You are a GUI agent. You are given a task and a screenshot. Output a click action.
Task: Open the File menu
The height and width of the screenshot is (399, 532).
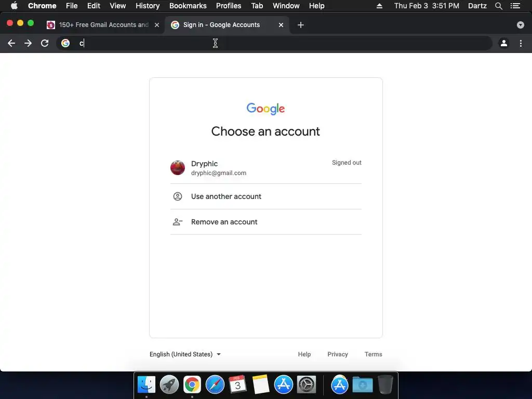tap(72, 6)
